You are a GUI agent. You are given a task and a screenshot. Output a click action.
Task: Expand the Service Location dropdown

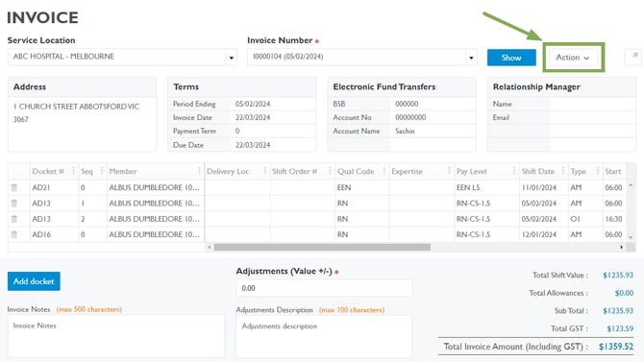(232, 58)
